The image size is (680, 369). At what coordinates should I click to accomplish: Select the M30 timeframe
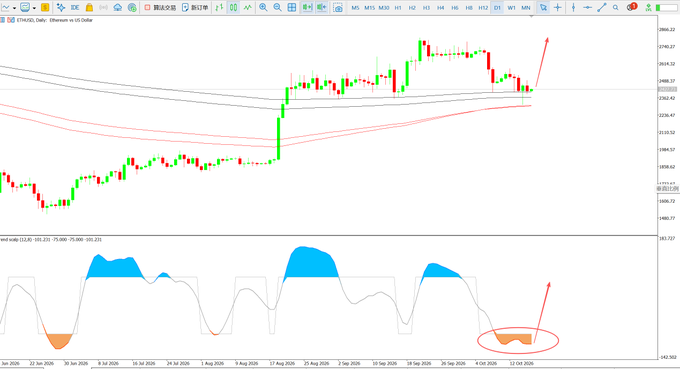(x=384, y=8)
